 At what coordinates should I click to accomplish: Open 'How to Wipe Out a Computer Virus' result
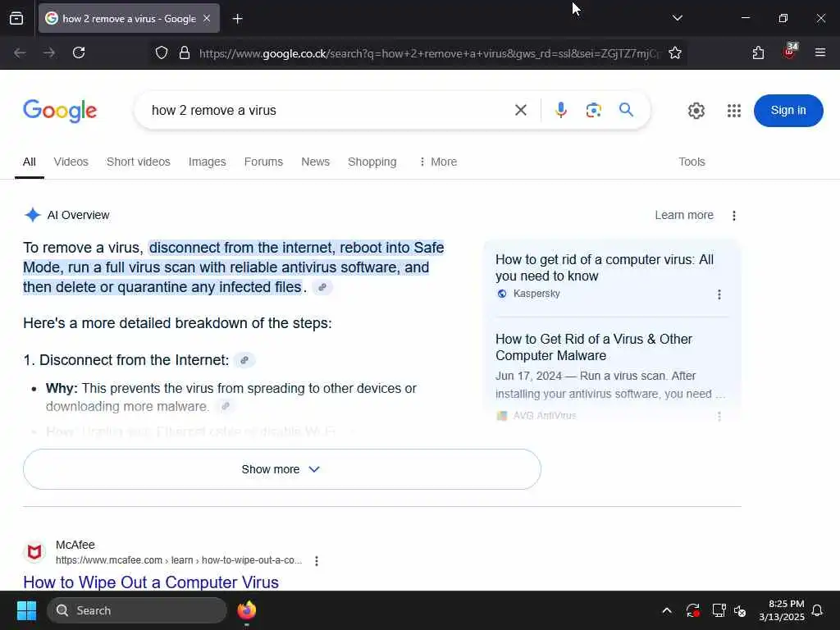pyautogui.click(x=151, y=582)
